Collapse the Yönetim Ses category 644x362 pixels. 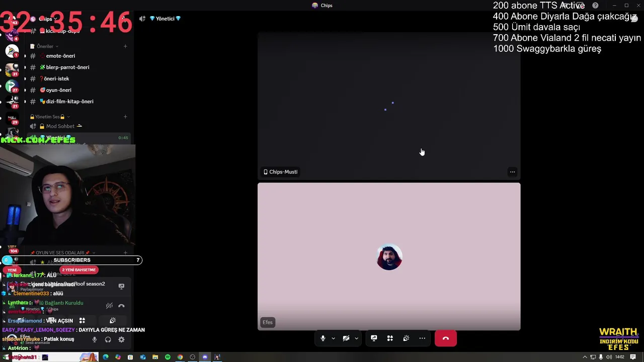tap(50, 117)
